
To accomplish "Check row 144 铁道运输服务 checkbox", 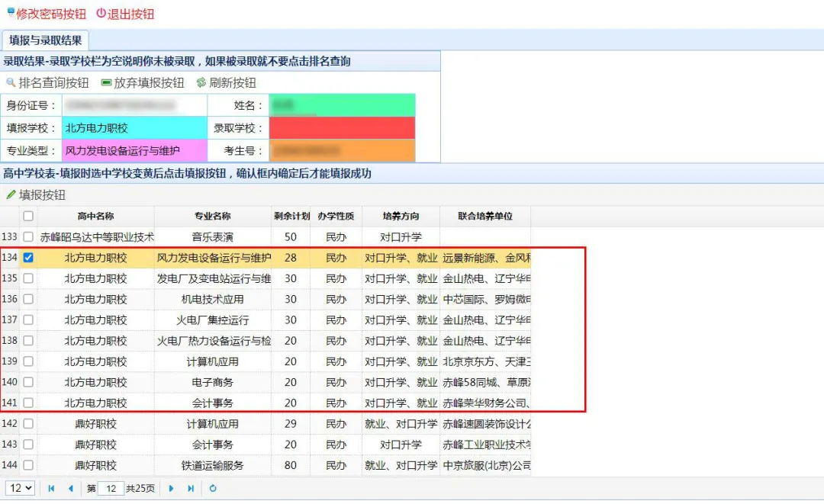I will point(28,465).
